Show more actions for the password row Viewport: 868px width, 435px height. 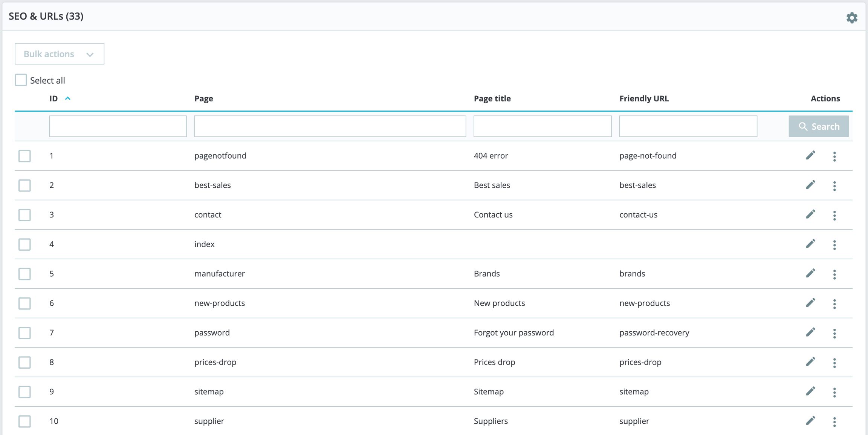pos(834,333)
